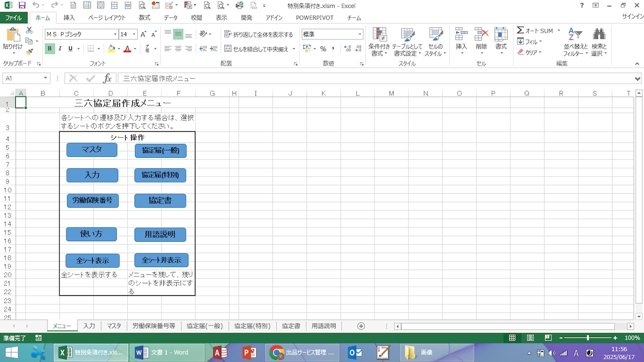Click the 労働保険番号 button
This screenshot has height=362, width=644.
(92, 201)
